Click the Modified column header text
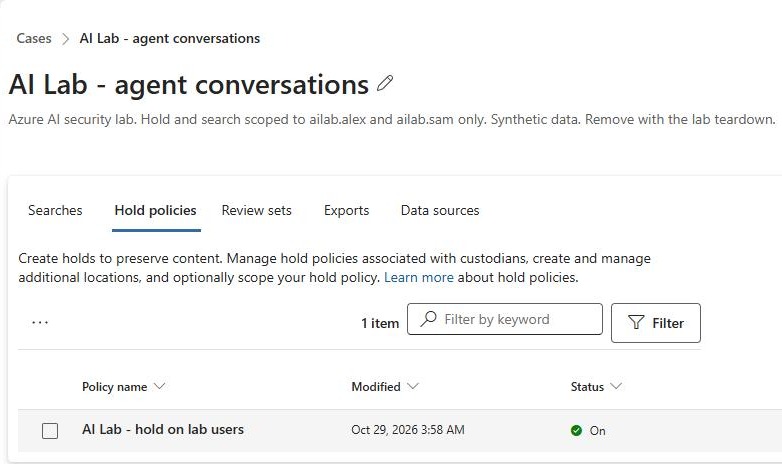The width and height of the screenshot is (782, 464). click(376, 387)
